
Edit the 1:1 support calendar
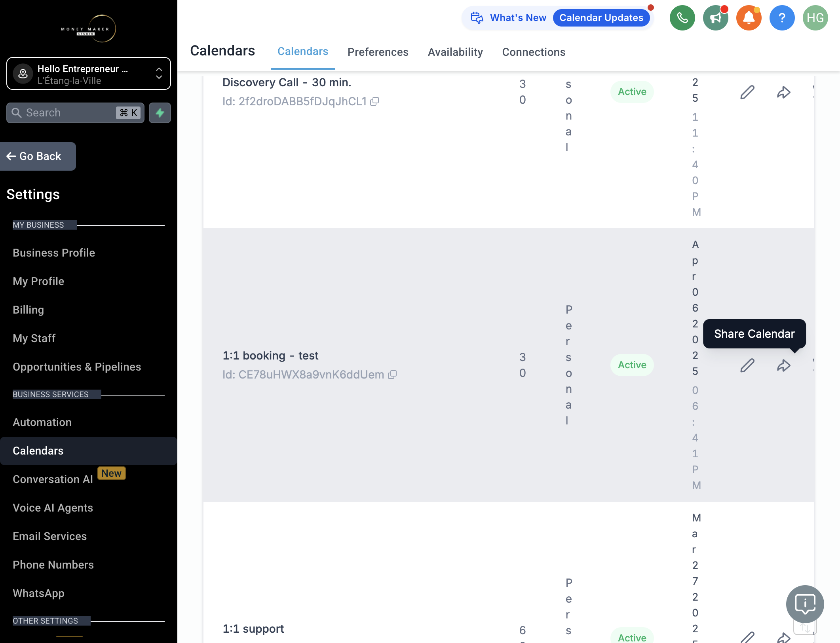pos(747,637)
